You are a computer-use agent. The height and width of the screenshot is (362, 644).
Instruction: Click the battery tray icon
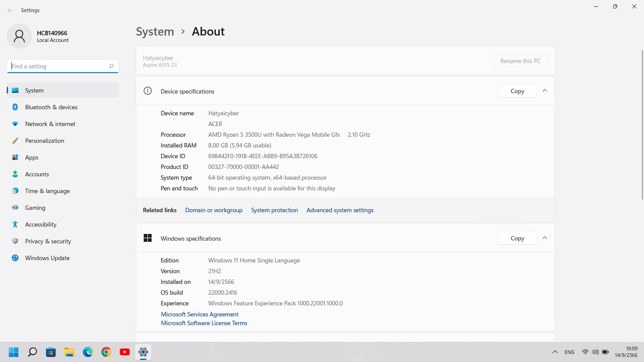(x=605, y=352)
